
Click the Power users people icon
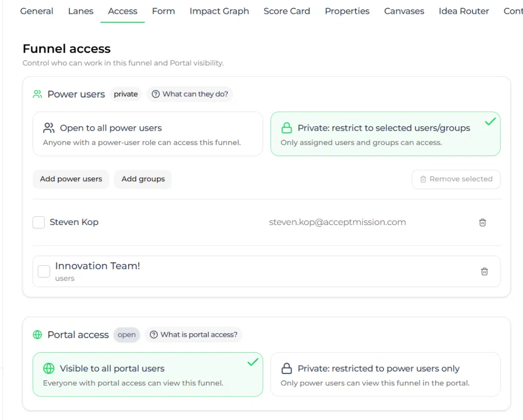37,94
